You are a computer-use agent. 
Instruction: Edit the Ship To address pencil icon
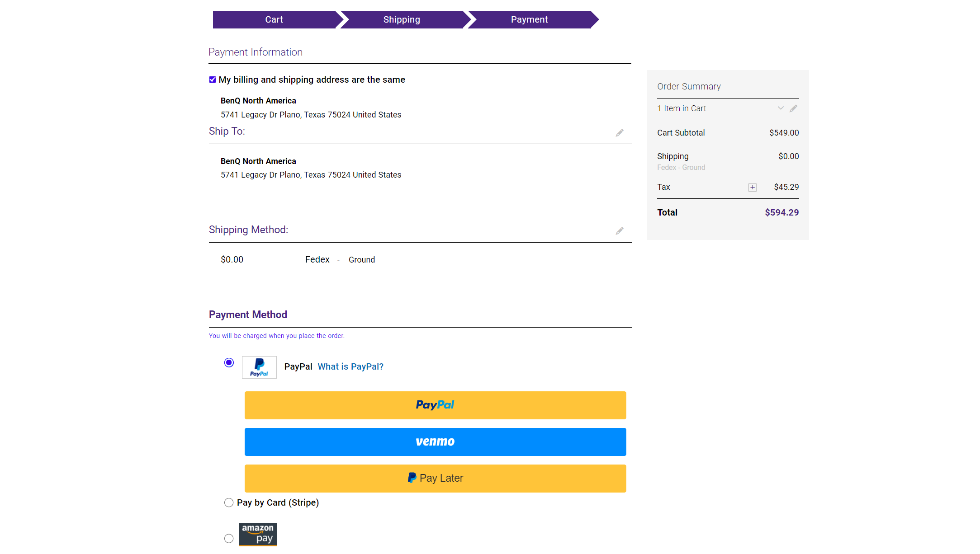coord(620,133)
